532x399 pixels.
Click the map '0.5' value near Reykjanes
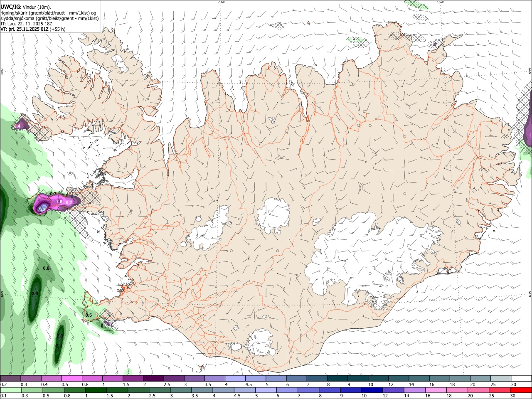(89, 315)
